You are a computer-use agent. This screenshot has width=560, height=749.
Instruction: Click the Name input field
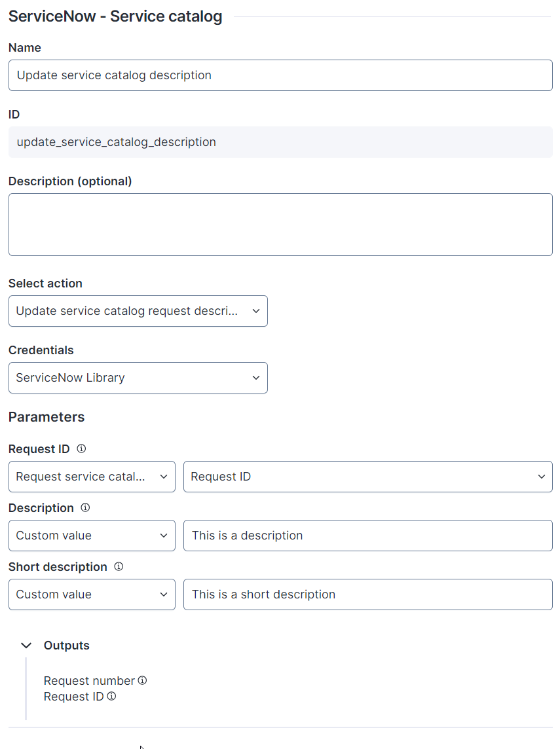pos(280,75)
